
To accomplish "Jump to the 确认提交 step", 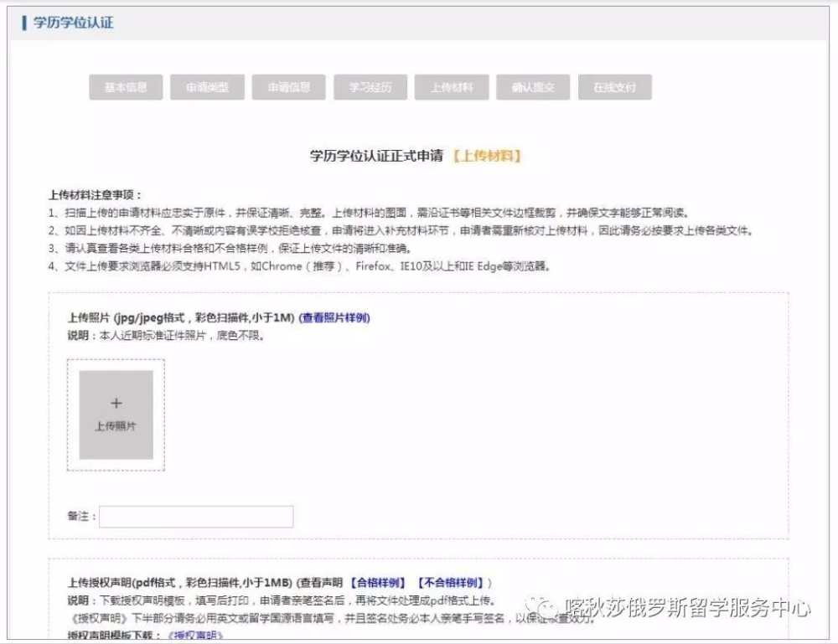I will (533, 87).
